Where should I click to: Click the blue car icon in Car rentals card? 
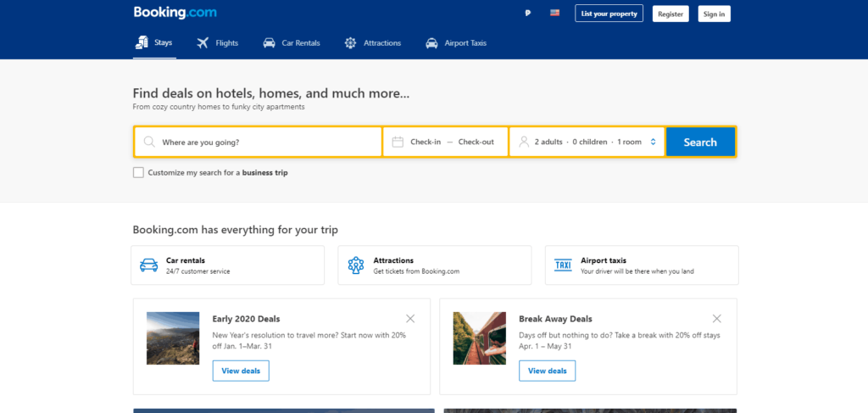coord(148,265)
